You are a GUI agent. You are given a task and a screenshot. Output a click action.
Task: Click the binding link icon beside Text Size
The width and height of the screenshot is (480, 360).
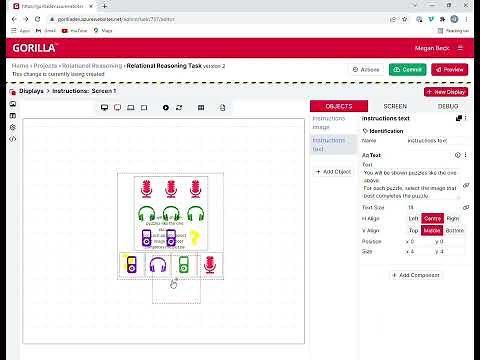(x=466, y=207)
